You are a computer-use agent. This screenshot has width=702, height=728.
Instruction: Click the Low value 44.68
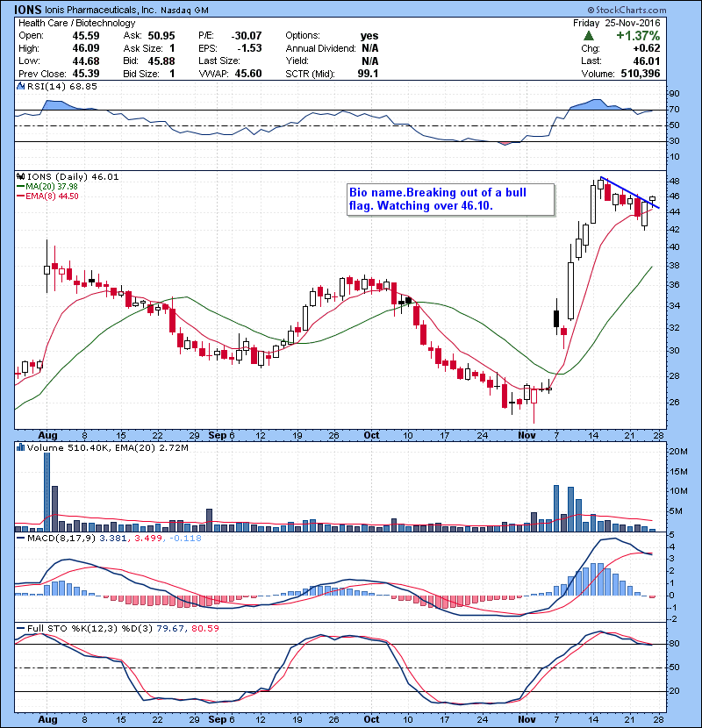point(86,61)
